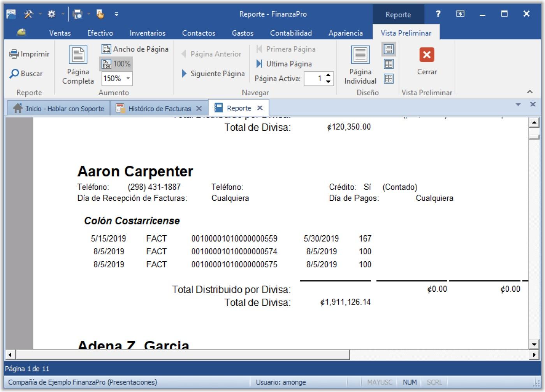The height and width of the screenshot is (392, 545).
Task: Click invoice number 0010000101000000575
Action: tap(234, 264)
